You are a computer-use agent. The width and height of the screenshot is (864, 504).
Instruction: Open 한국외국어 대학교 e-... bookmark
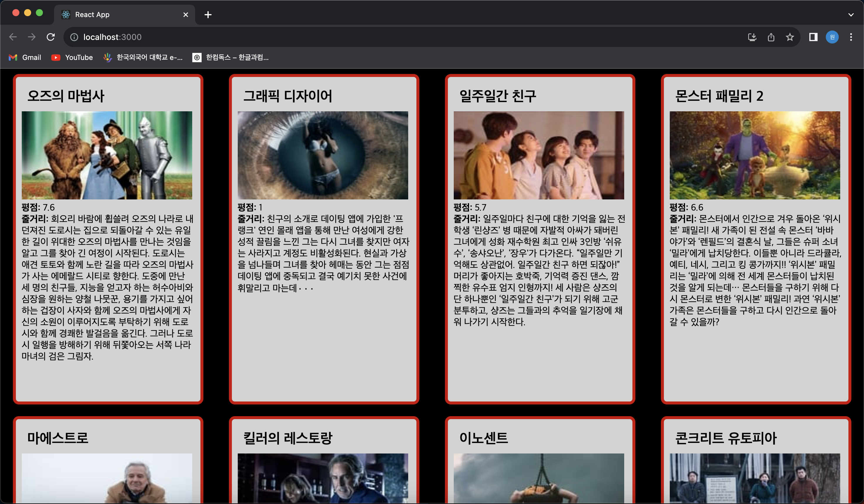tap(143, 57)
